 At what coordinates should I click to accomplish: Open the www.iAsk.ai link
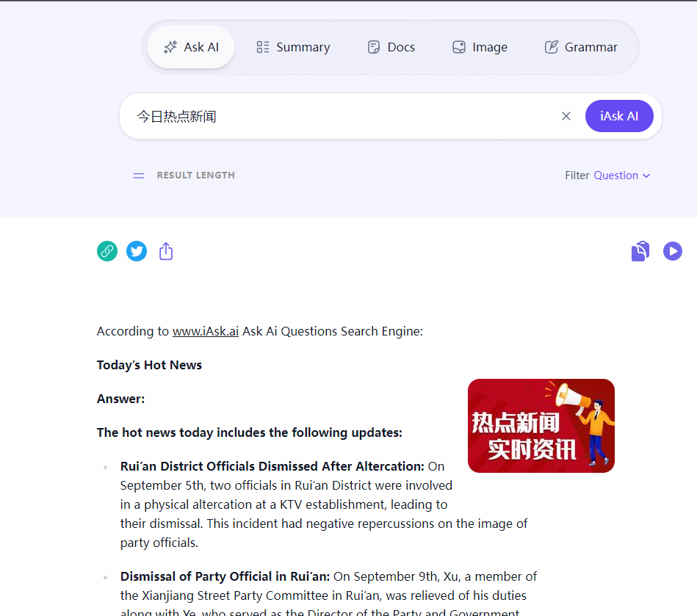(x=205, y=331)
